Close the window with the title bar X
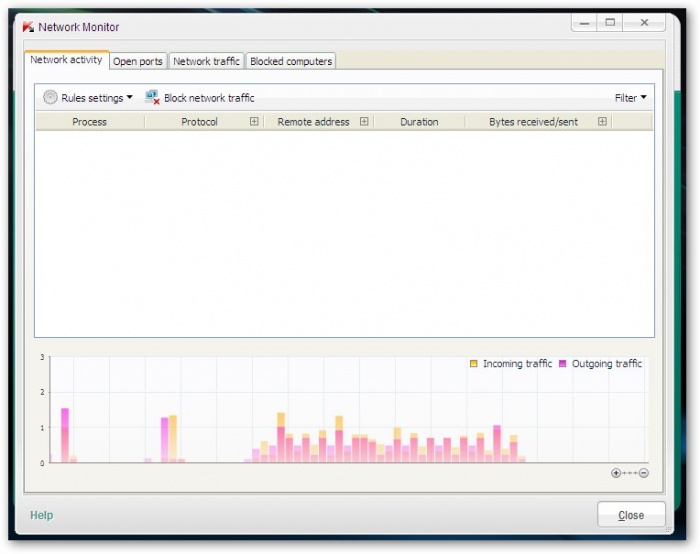The width and height of the screenshot is (700, 554). [x=644, y=22]
